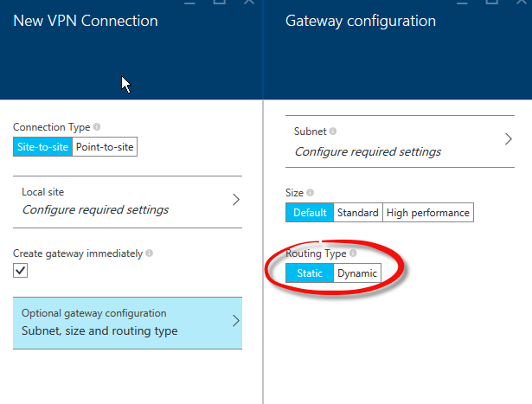
Task: Choose Dynamic routing type
Action: click(357, 273)
